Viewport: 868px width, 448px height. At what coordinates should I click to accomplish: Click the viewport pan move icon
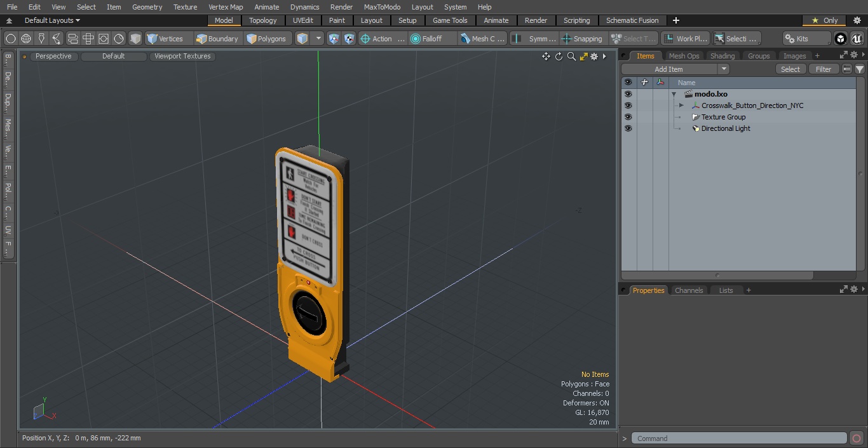tap(546, 57)
